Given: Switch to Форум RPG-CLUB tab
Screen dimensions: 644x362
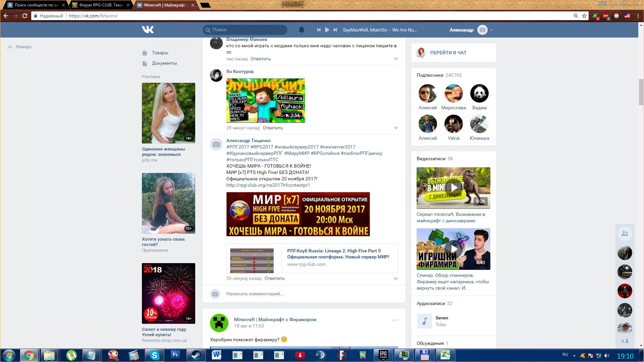Looking at the screenshot, I should point(101,5).
